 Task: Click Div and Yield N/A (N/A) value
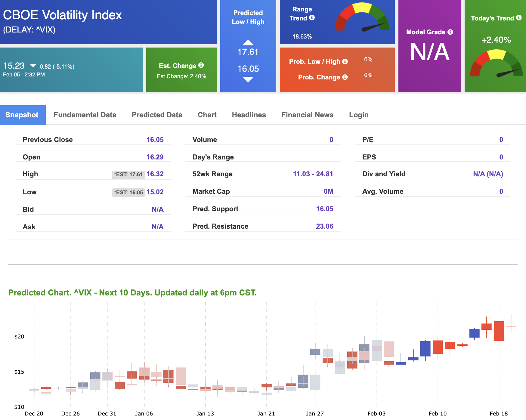[x=488, y=174]
